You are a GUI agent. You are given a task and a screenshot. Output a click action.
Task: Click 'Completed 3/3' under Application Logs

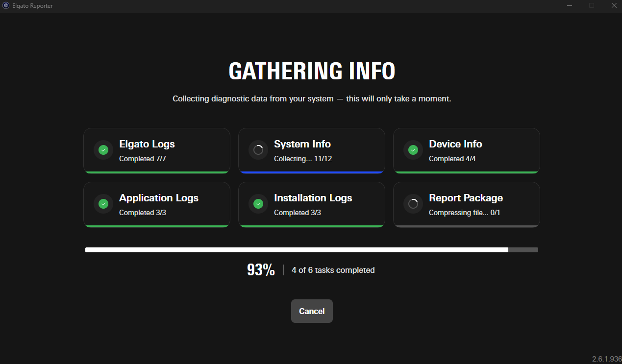coord(143,213)
